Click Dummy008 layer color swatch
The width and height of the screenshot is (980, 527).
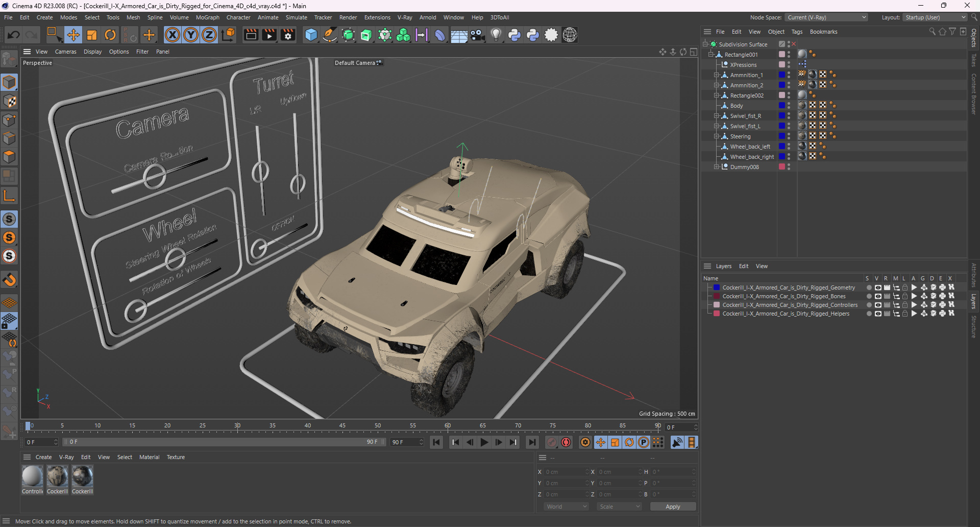coord(781,167)
